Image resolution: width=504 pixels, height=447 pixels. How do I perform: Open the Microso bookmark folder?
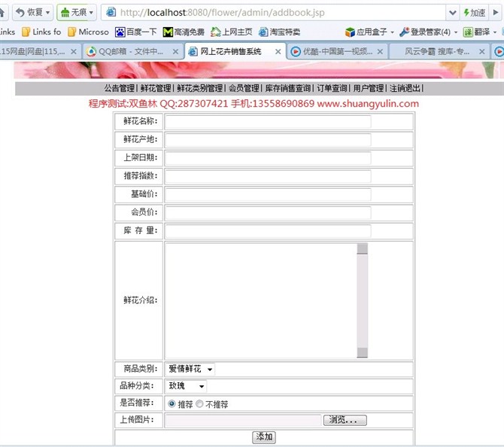[89, 32]
